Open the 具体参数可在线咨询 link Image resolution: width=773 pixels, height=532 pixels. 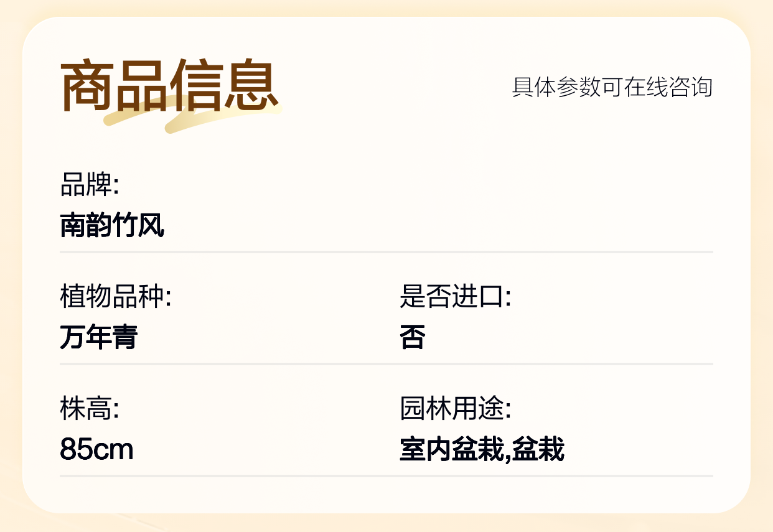pos(612,87)
